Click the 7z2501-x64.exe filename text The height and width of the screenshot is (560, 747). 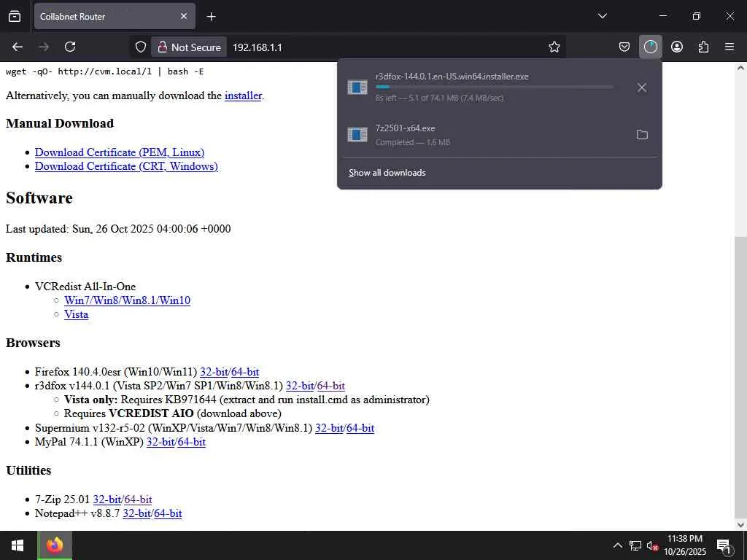coord(405,128)
